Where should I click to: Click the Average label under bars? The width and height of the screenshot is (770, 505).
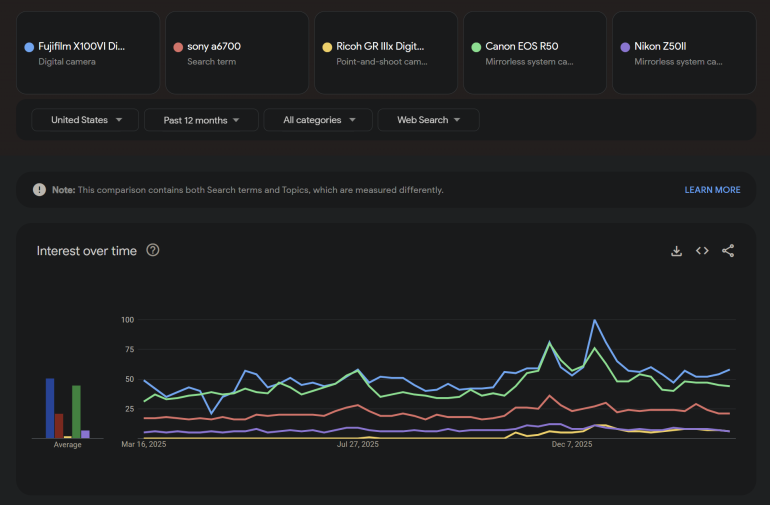point(68,445)
